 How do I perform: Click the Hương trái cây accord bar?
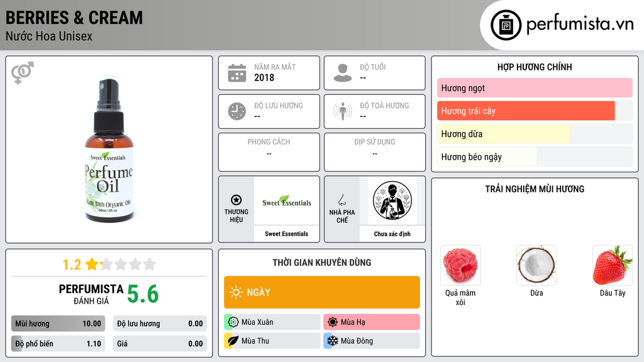(535, 111)
